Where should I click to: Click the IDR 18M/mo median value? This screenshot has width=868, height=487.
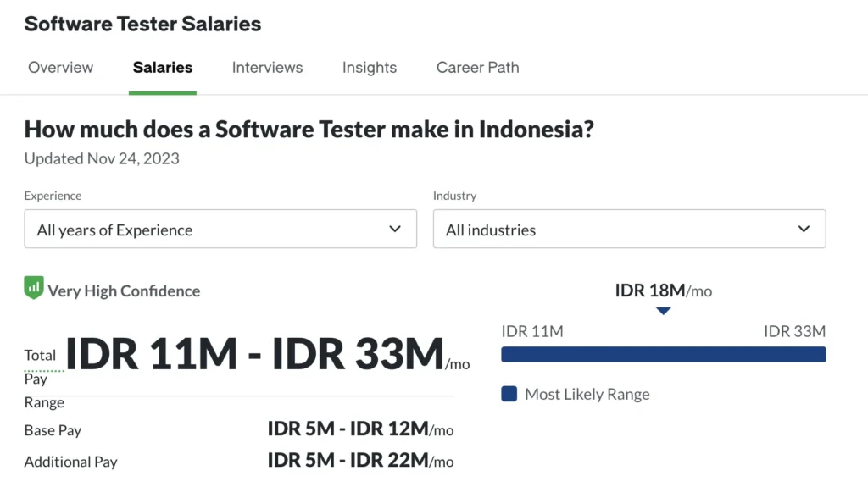(x=663, y=291)
